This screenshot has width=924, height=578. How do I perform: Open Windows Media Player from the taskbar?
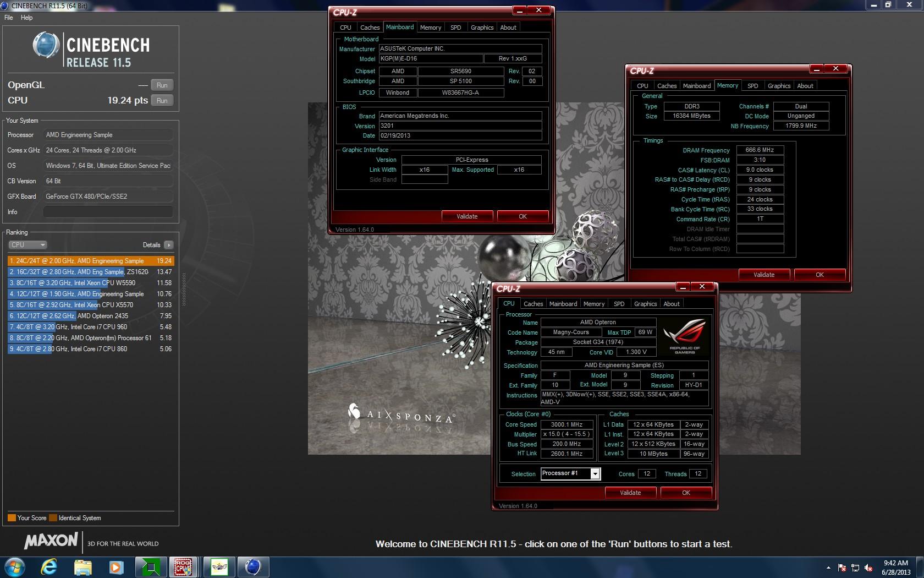point(116,567)
